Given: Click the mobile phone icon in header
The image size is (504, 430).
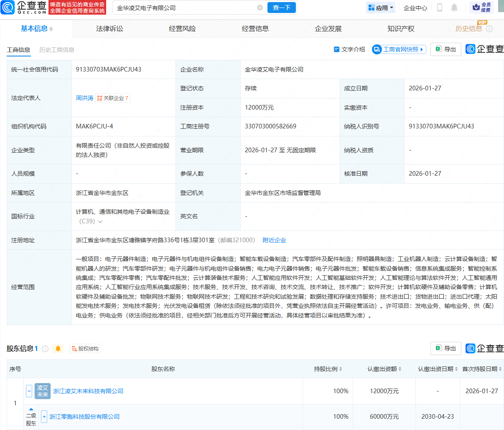Looking at the screenshot, I should tap(440, 8).
